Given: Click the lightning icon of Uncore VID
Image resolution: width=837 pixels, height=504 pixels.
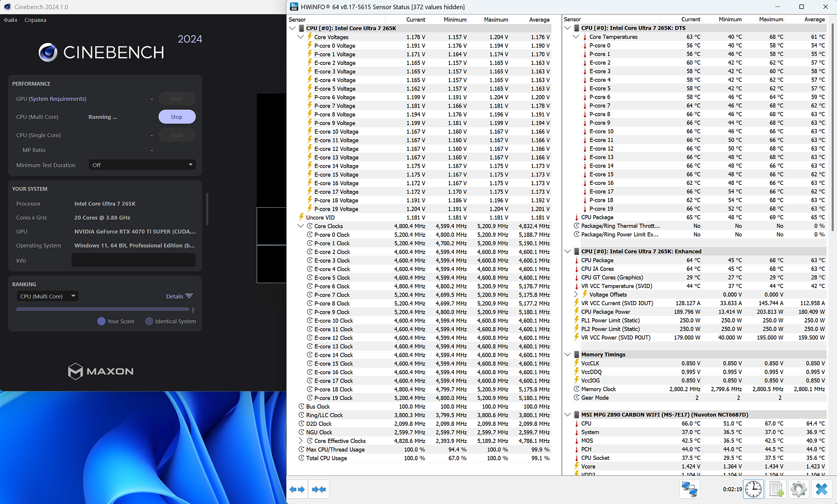Looking at the screenshot, I should [301, 217].
